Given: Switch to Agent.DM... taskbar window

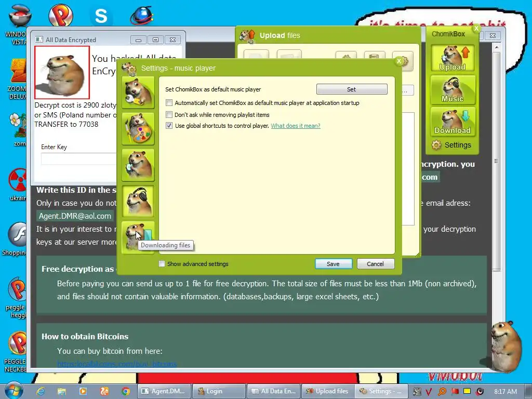Looking at the screenshot, I should click(164, 391).
